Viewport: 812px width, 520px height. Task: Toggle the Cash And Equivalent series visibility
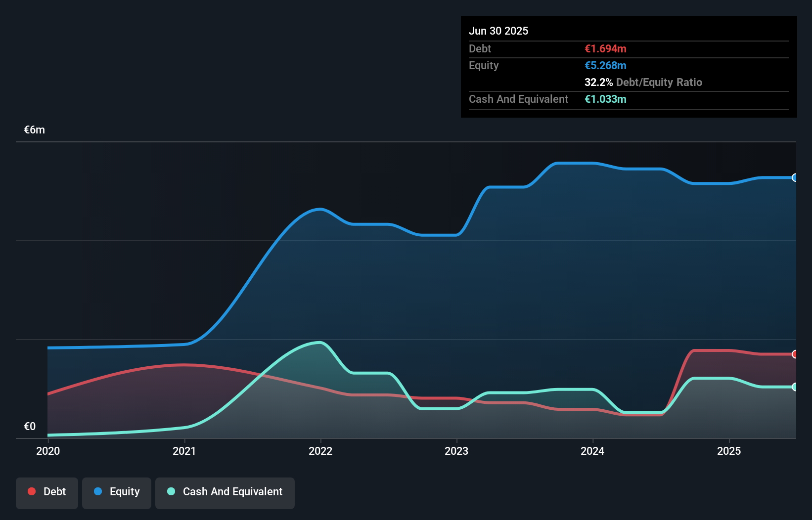click(225, 492)
